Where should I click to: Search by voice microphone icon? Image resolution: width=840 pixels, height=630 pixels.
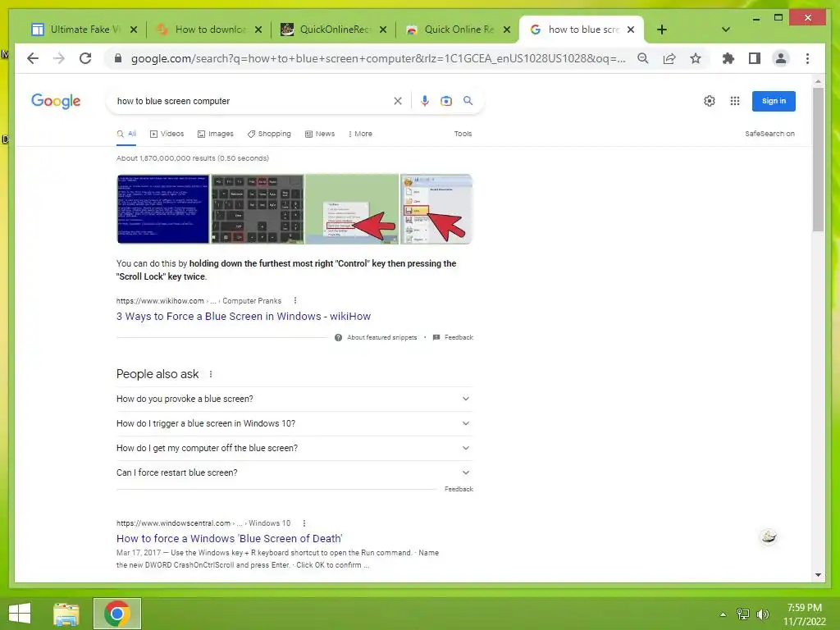pyautogui.click(x=424, y=101)
